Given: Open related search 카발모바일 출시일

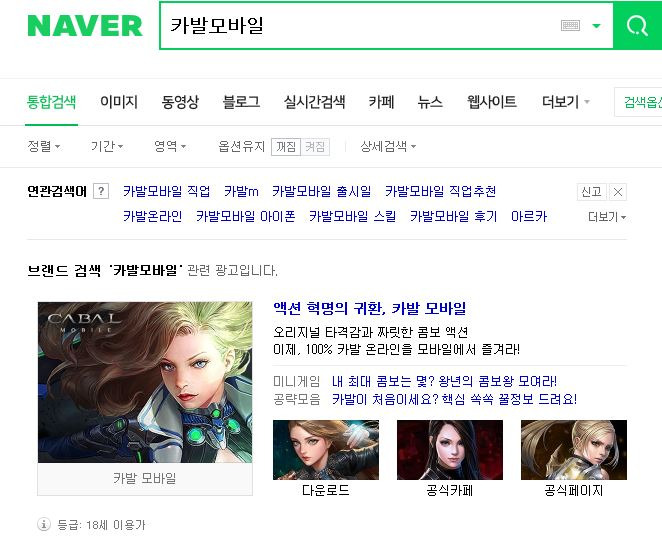Looking at the screenshot, I should tap(322, 192).
